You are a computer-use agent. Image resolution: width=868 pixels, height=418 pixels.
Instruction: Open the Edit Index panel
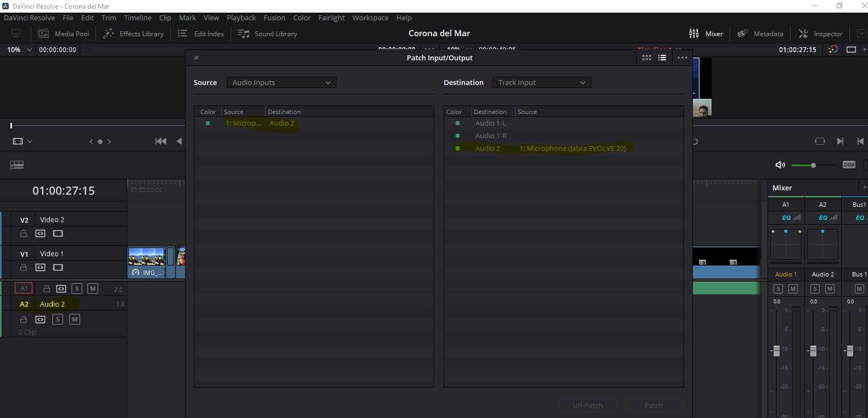(201, 33)
